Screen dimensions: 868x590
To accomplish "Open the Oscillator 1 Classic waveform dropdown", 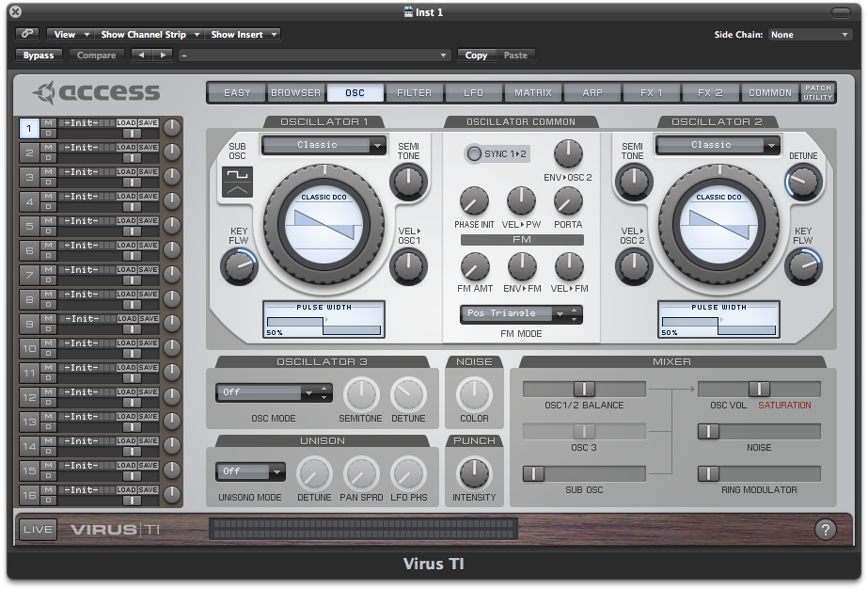I will pos(324,145).
